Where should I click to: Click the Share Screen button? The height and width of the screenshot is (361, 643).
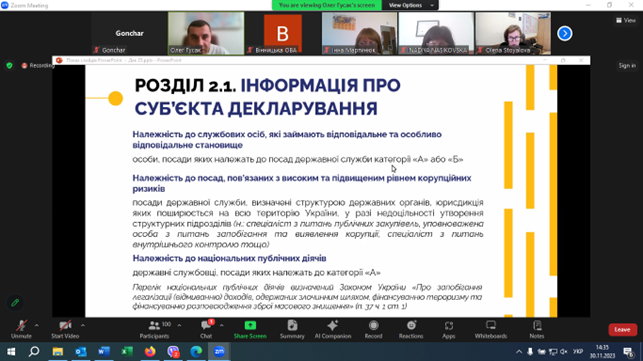[x=250, y=329]
